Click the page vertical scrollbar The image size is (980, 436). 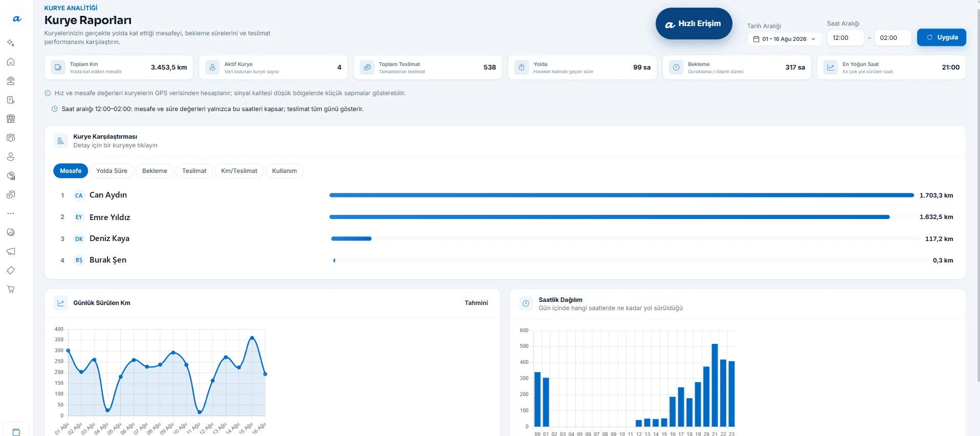coord(978,194)
